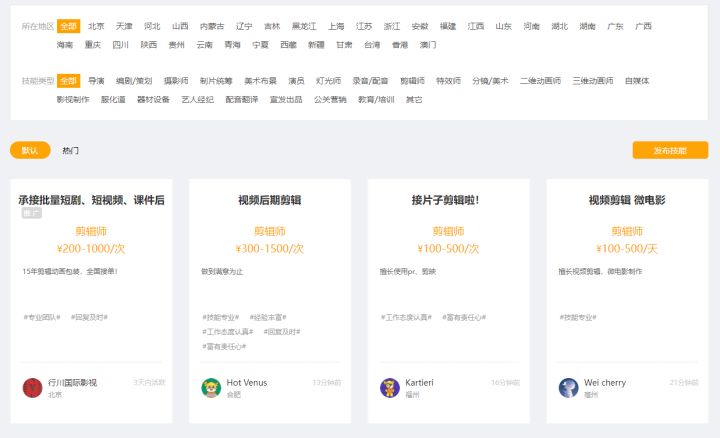Select 全部 in the 技能类型 filter row
The height and width of the screenshot is (438, 720).
click(x=68, y=81)
